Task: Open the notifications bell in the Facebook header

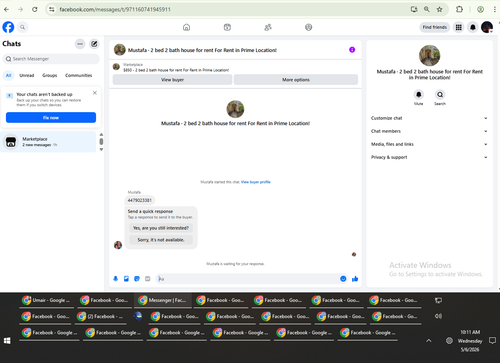Action: tap(473, 27)
